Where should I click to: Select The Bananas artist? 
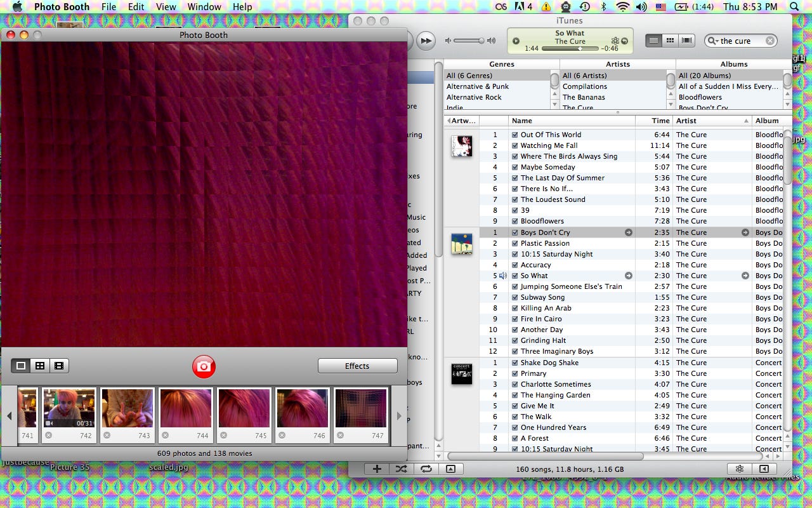[613, 97]
